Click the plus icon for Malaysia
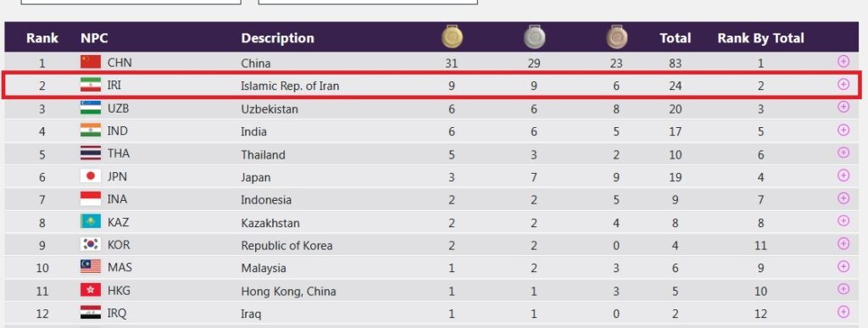868x328 pixels. 843,267
